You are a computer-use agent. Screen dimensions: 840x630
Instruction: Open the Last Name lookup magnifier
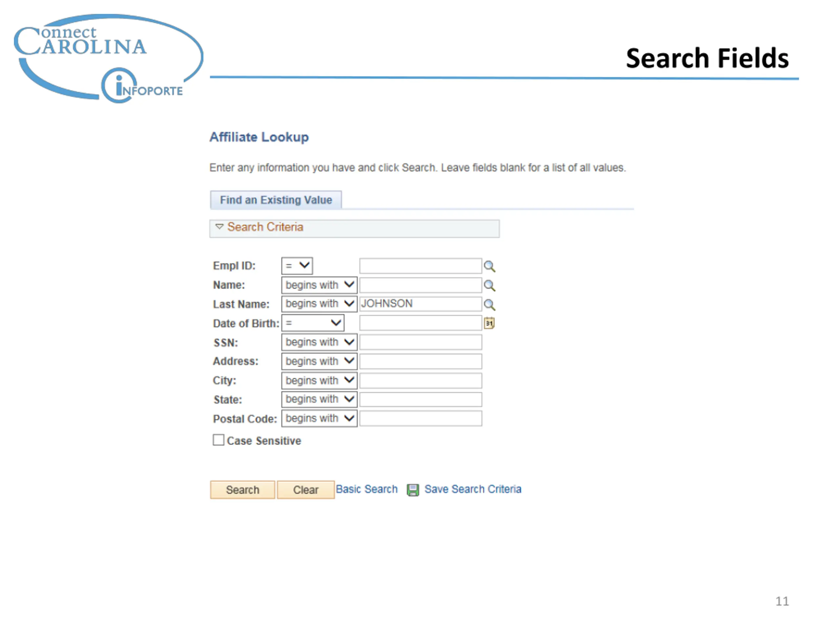tap(489, 304)
